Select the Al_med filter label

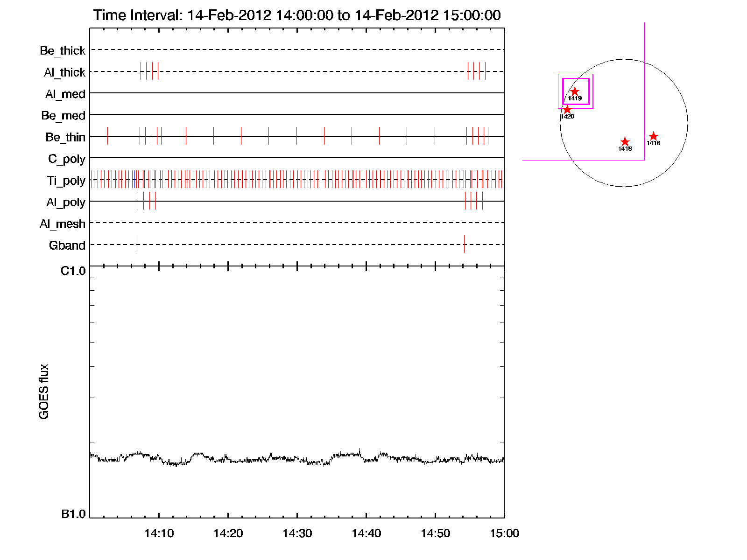point(65,94)
